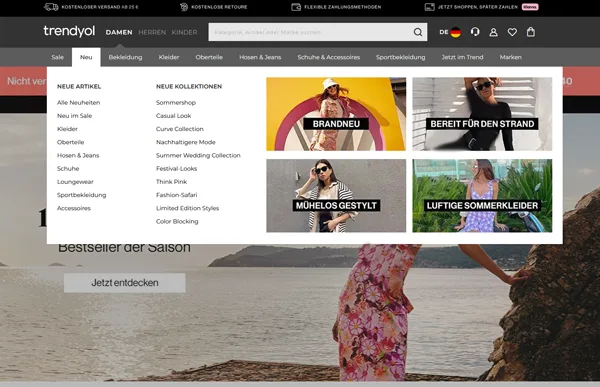Click Kleider under Neue Artikel
Viewport: 600px width, 387px height.
click(x=67, y=129)
